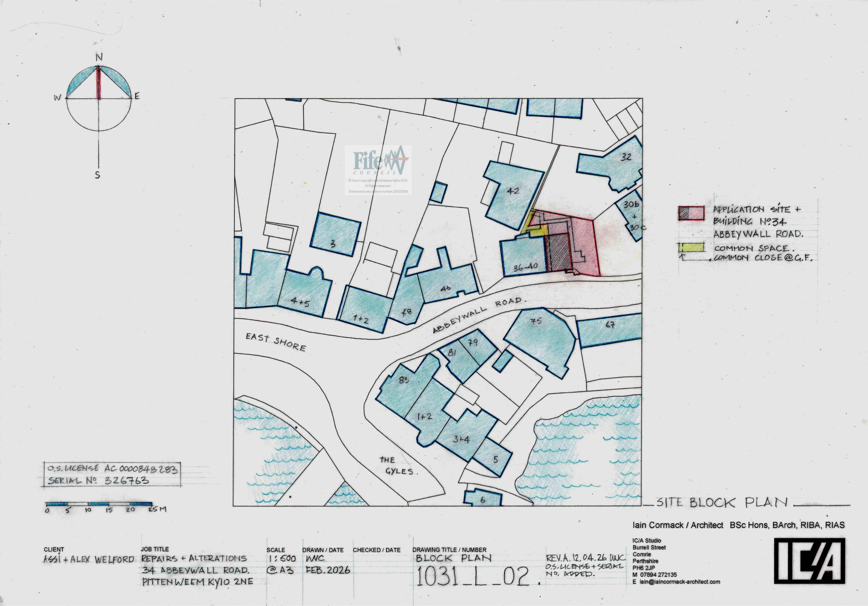Viewport: 868px width, 606px height.
Task: Click client name 'ASSI + ALEX WELFORD'
Action: pyautogui.click(x=89, y=559)
